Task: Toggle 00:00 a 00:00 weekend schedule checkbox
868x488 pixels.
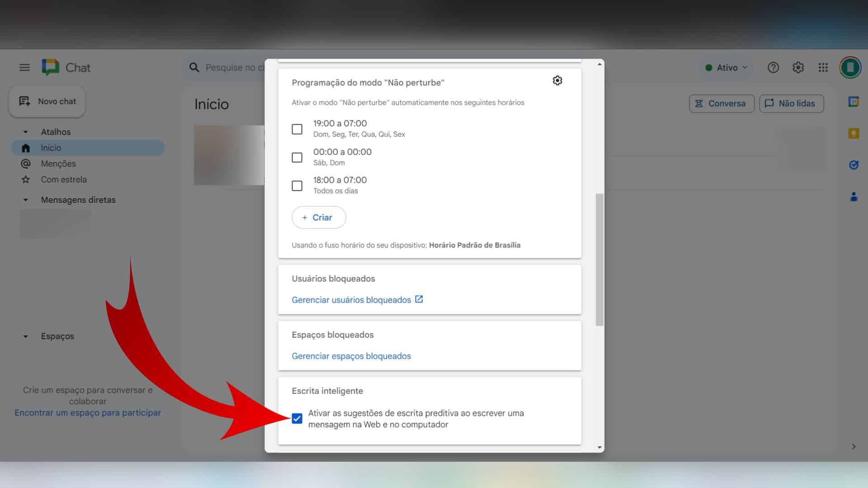Action: point(297,157)
